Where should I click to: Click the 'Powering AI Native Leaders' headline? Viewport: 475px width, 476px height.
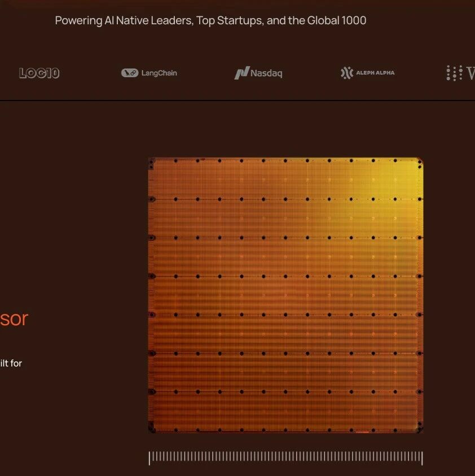(210, 21)
